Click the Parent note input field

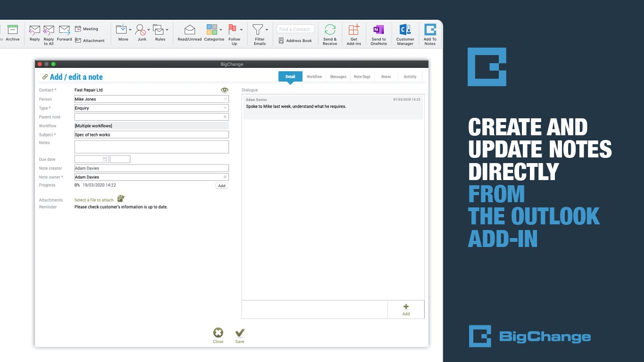(x=151, y=117)
